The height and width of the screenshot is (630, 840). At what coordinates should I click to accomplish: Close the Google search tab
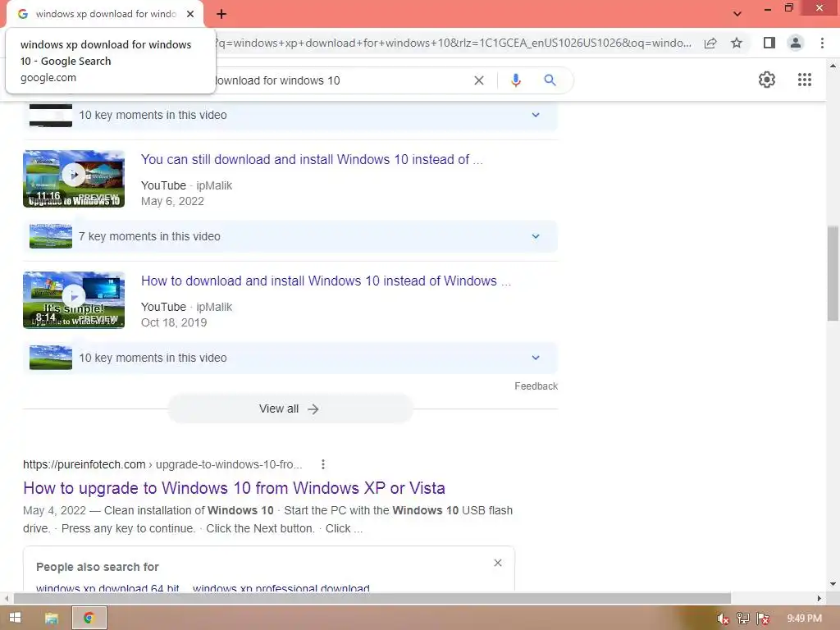pos(190,14)
